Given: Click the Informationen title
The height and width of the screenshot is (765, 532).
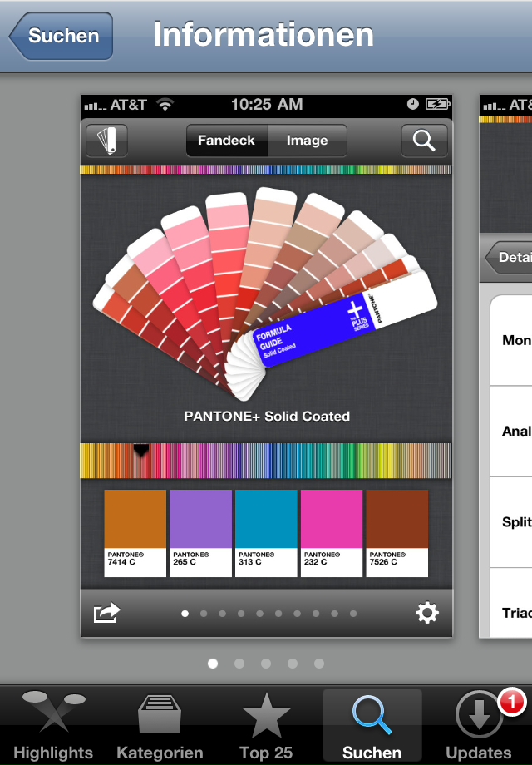Looking at the screenshot, I should (264, 35).
